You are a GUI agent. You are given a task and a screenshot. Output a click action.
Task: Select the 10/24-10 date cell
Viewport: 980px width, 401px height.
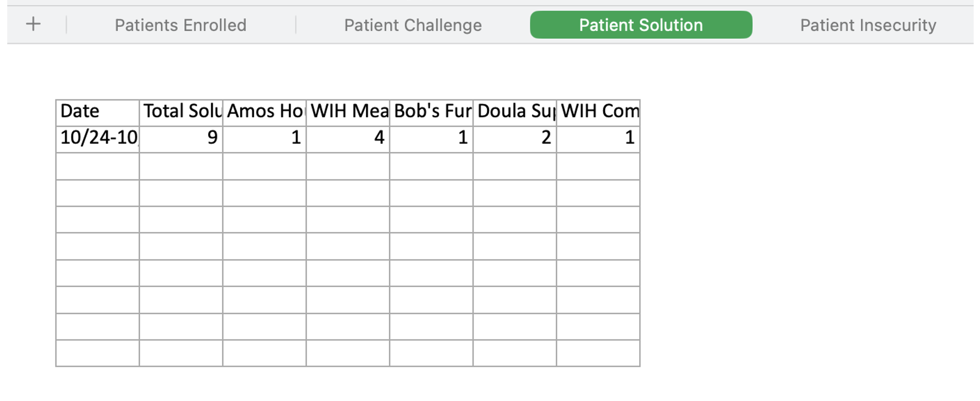point(97,139)
